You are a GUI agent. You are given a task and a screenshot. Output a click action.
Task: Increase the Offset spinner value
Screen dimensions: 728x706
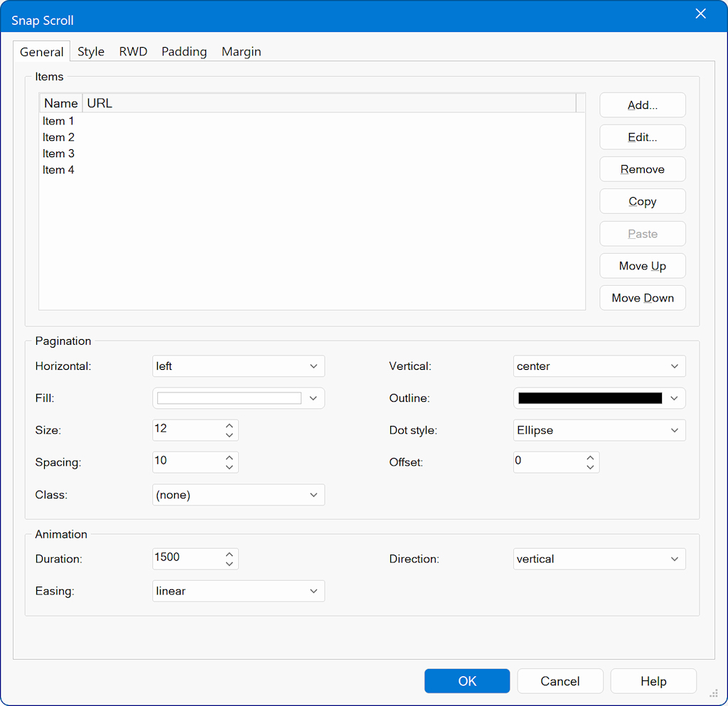590,458
